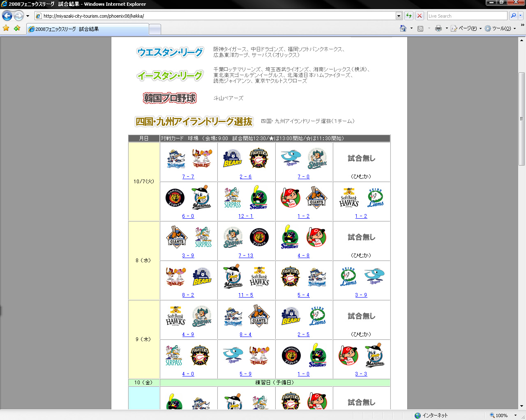
Task: Go to the Home page icon
Action: 403,28
